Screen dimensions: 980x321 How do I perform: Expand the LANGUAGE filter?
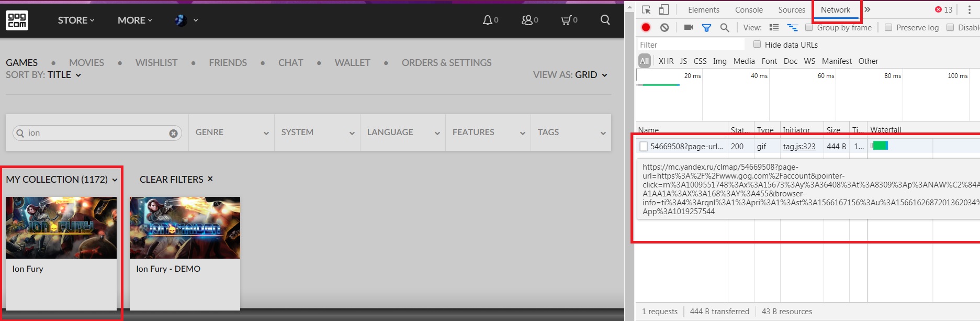click(x=403, y=132)
